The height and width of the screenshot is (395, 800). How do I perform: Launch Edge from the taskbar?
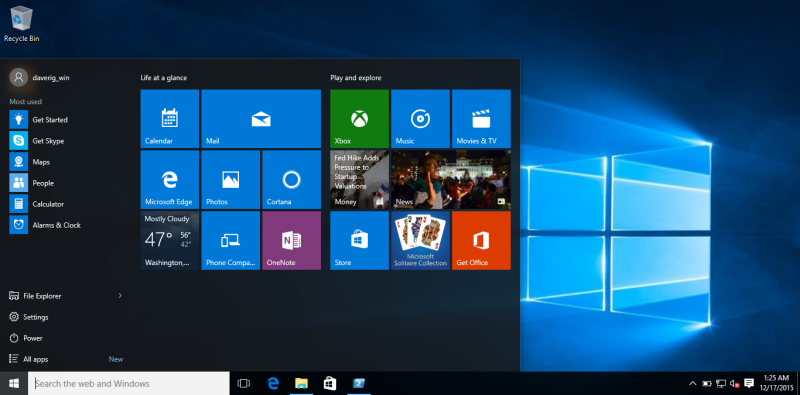(273, 383)
